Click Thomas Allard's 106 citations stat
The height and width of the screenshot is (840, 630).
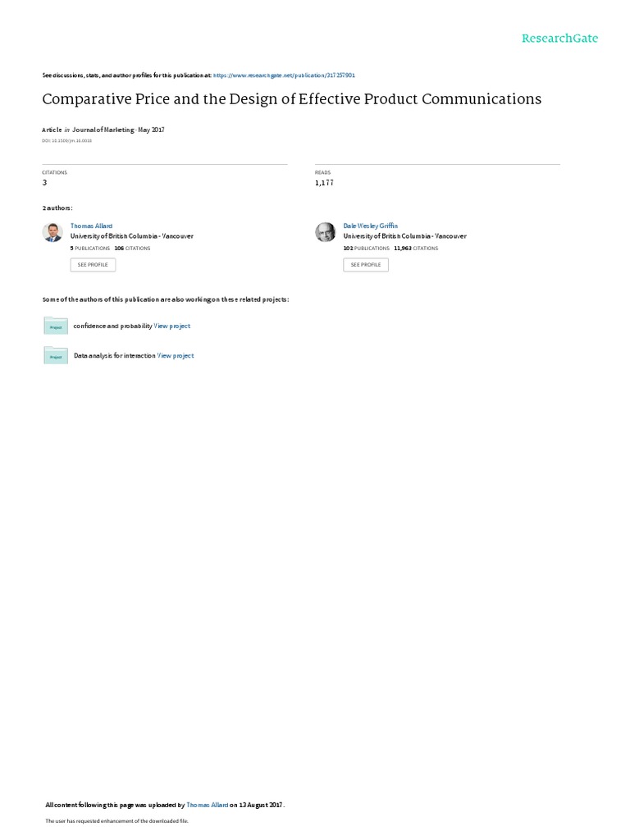(132, 248)
